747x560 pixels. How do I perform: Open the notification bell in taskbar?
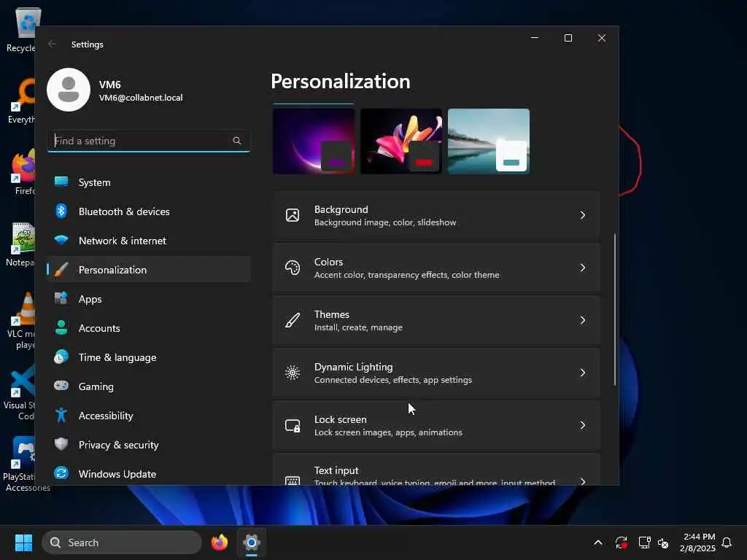coord(727,542)
